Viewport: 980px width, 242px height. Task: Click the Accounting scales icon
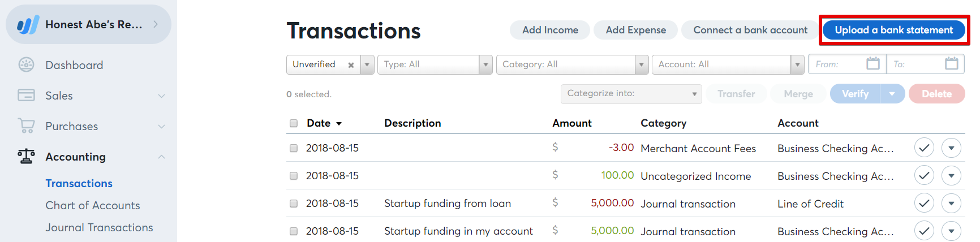coord(27,157)
